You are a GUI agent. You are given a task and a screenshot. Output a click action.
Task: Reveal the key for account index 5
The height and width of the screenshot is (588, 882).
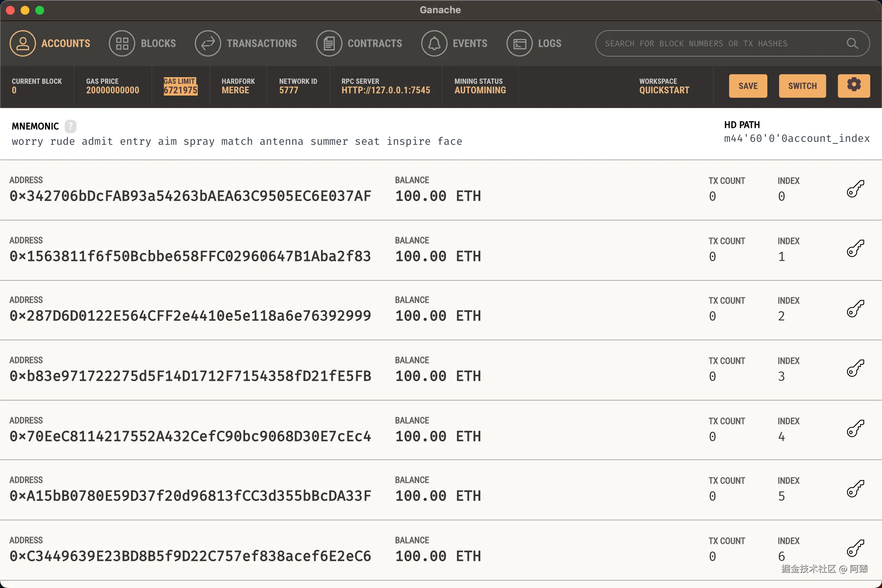coord(855,488)
